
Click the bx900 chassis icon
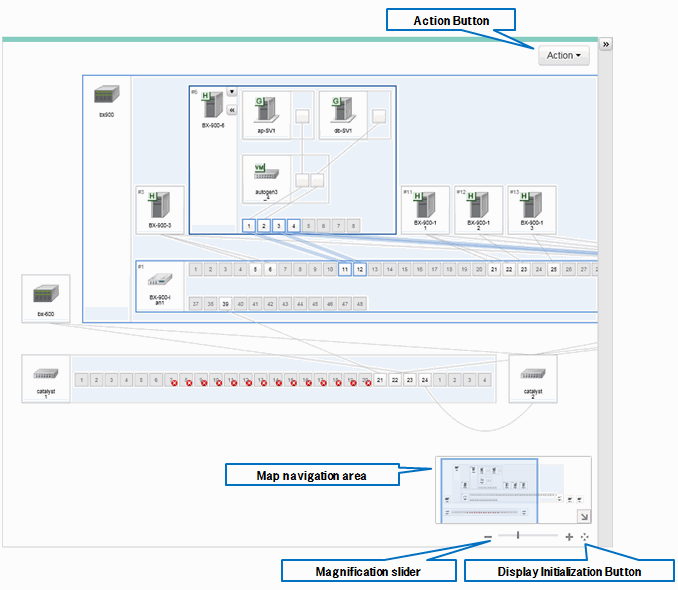(x=106, y=97)
